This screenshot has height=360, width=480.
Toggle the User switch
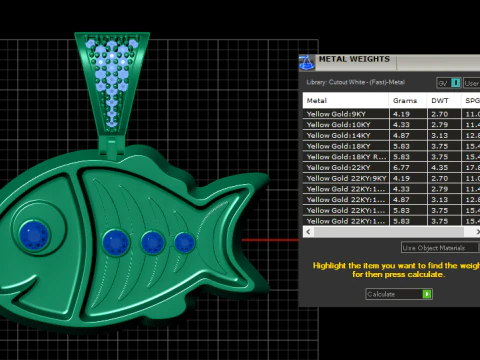coord(471,83)
